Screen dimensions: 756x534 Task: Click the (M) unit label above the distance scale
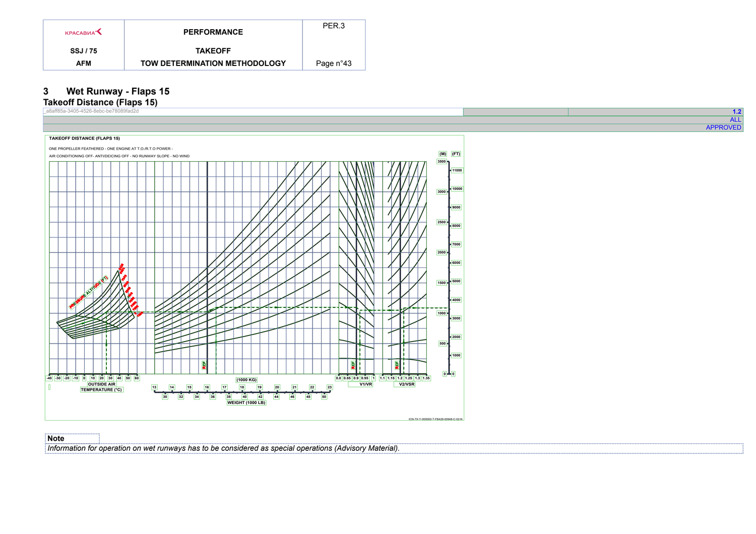click(443, 154)
